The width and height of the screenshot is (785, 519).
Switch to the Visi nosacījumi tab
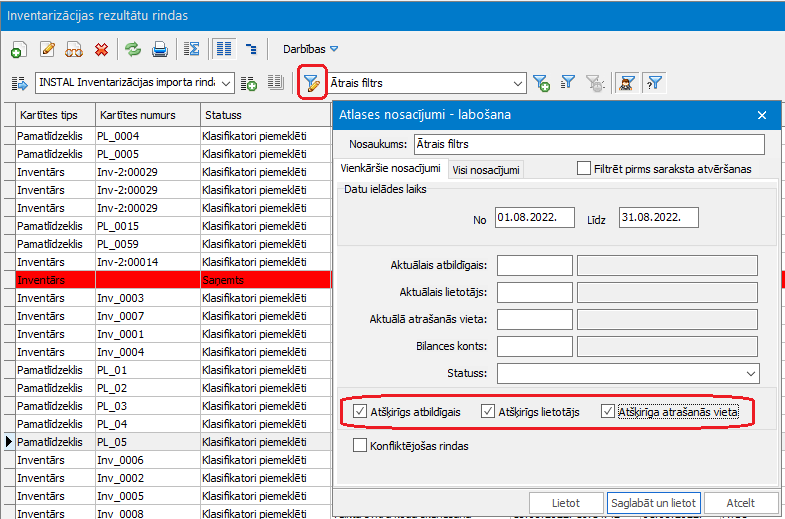(x=486, y=170)
